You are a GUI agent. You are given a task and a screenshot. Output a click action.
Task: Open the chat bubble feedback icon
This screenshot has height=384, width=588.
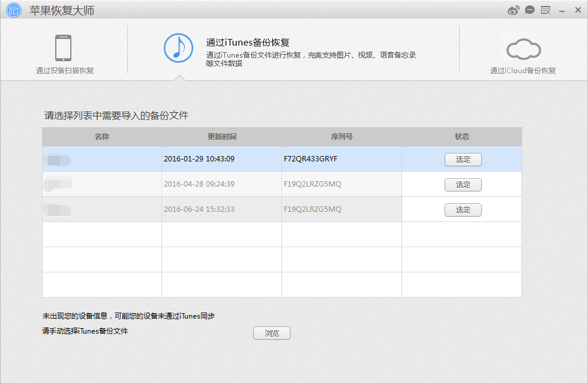pos(529,10)
